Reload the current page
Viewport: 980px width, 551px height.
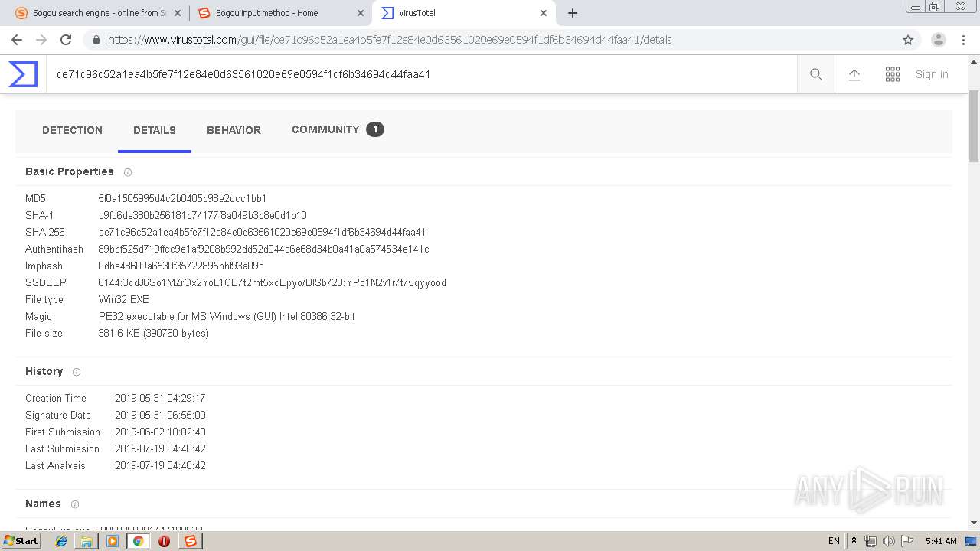pyautogui.click(x=66, y=40)
